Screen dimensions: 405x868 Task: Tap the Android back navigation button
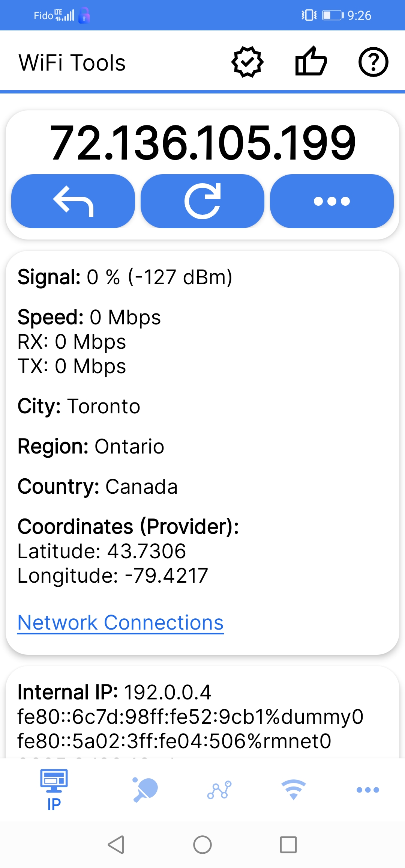[116, 845]
